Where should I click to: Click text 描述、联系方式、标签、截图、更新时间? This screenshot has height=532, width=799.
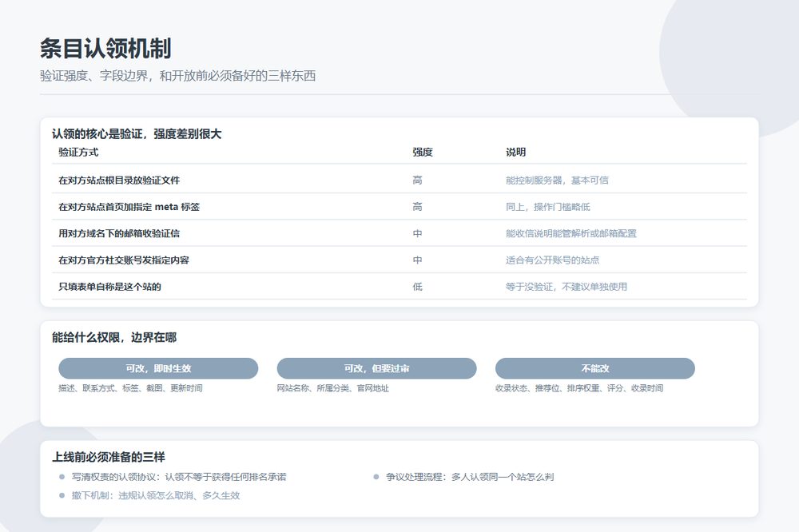(130, 387)
